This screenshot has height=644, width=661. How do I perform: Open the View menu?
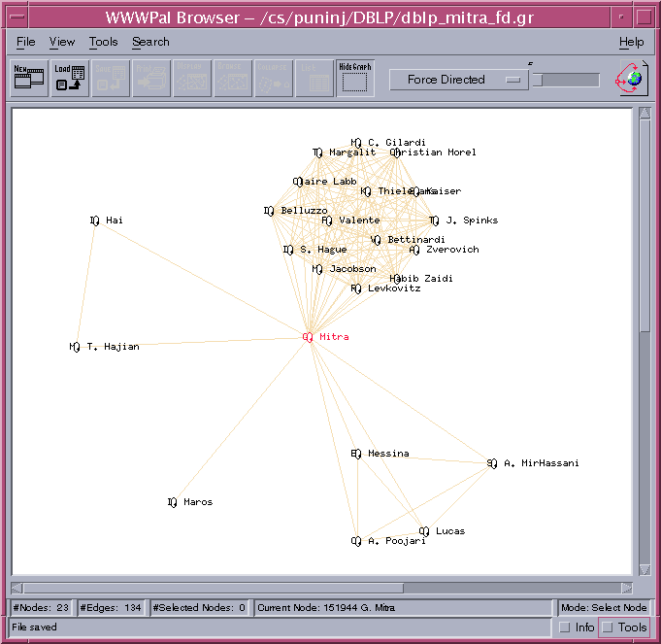(62, 42)
